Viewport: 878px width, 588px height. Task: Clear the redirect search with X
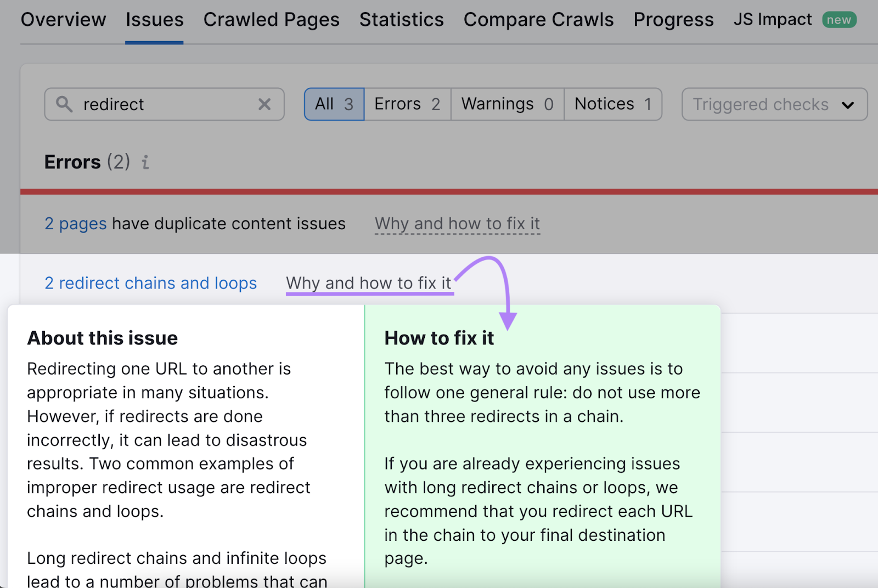click(264, 104)
